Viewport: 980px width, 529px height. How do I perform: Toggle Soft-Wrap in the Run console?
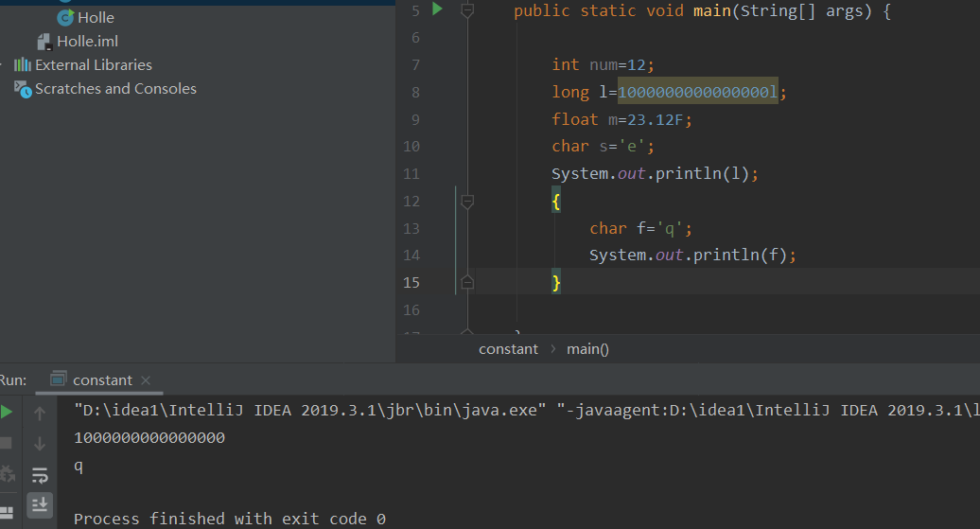click(x=40, y=475)
